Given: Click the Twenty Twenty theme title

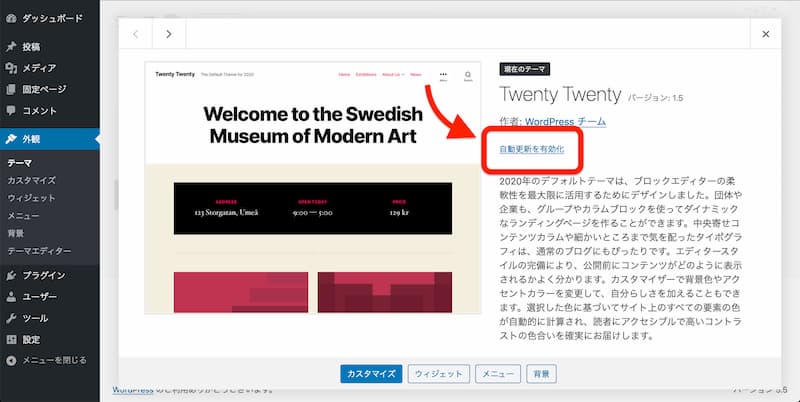Looking at the screenshot, I should (x=560, y=95).
